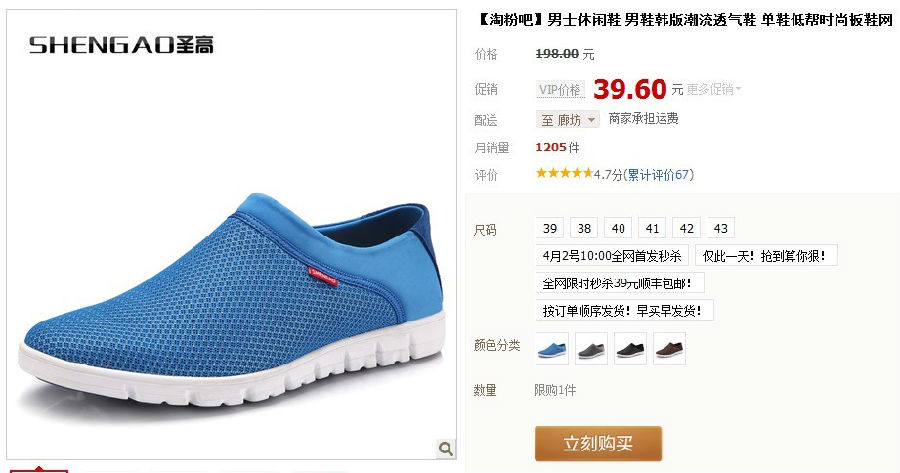Choose shoe size 43

(x=720, y=228)
